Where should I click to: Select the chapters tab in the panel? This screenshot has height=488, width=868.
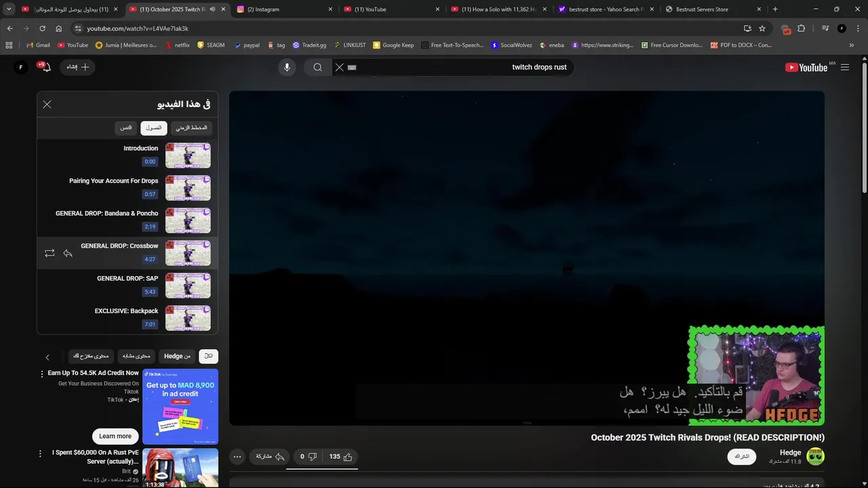(154, 128)
